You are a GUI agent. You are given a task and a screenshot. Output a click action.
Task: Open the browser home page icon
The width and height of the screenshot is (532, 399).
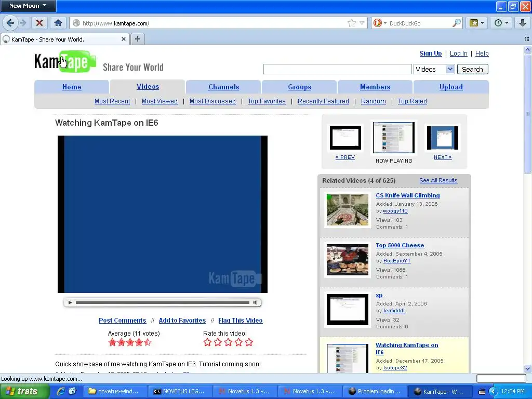click(58, 23)
